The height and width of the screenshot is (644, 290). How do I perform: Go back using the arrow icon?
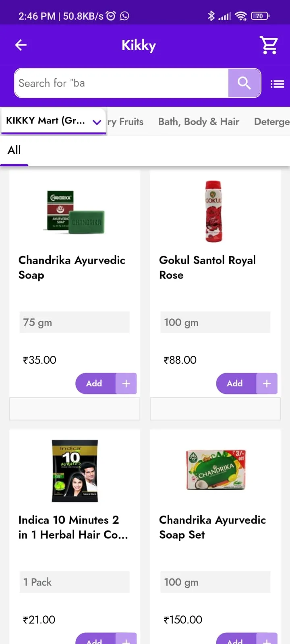(21, 45)
